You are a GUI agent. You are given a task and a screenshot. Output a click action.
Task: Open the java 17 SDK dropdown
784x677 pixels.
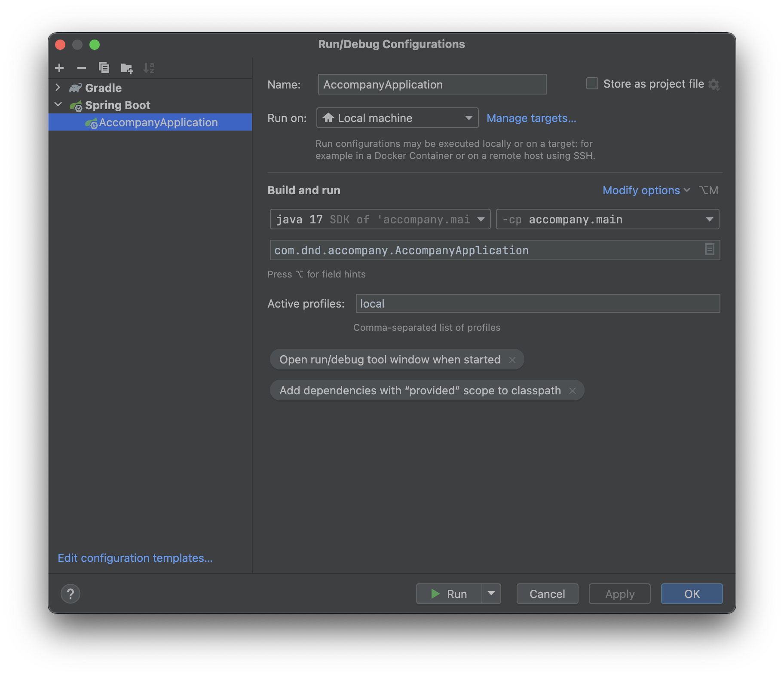[380, 220]
